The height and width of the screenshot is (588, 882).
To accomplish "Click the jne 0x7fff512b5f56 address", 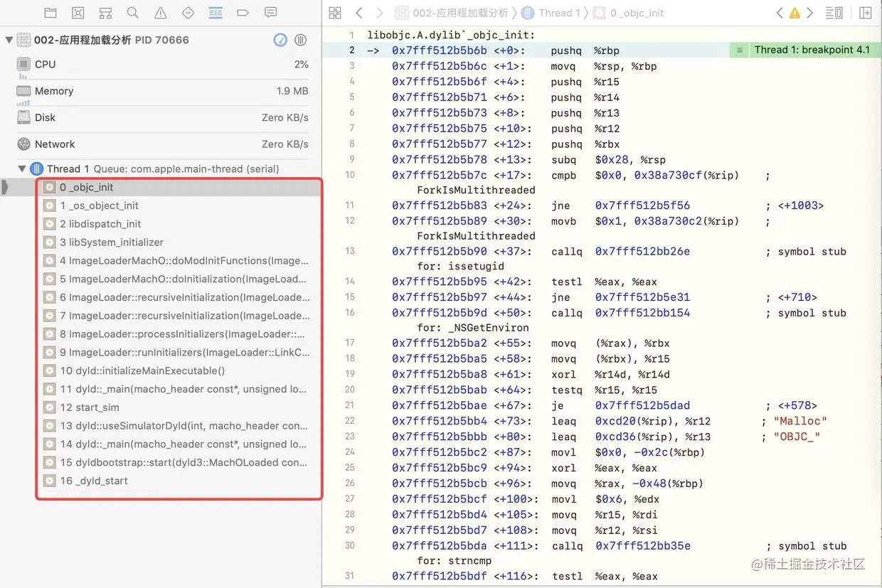I will (642, 205).
